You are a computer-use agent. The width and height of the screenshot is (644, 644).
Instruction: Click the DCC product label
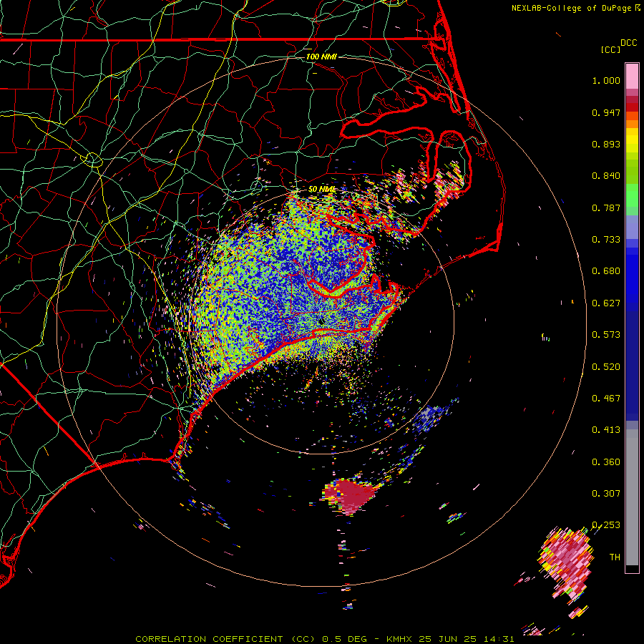point(628,43)
